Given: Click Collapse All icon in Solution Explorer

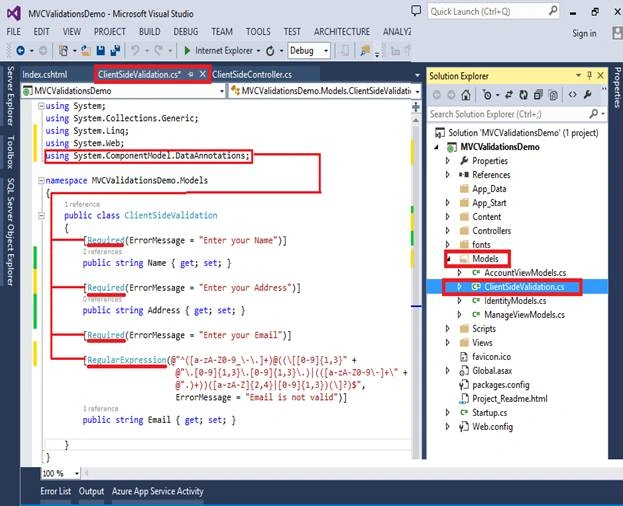Looking at the screenshot, I should point(538,95).
